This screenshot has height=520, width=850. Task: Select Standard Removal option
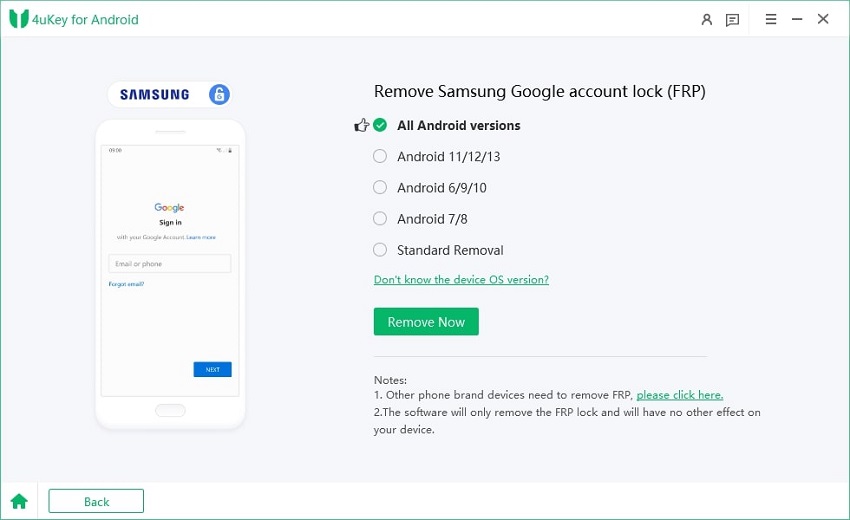(x=380, y=250)
